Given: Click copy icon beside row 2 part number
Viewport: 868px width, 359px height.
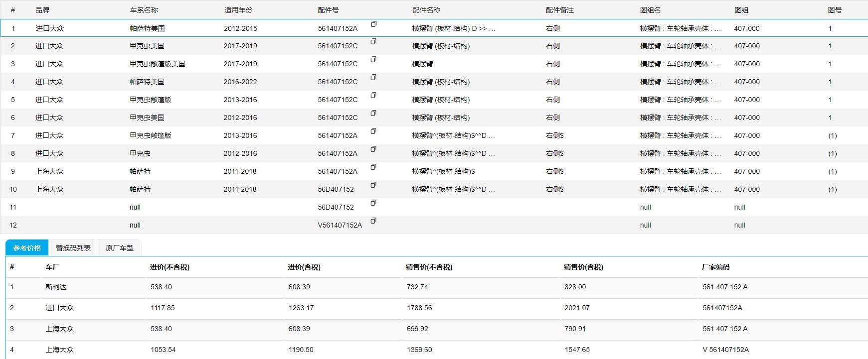Looking at the screenshot, I should (x=373, y=42).
